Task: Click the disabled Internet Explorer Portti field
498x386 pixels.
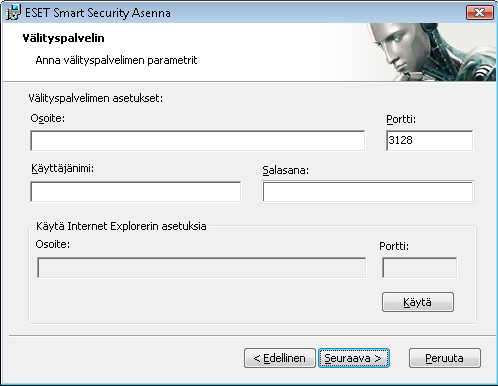Action: [420, 268]
